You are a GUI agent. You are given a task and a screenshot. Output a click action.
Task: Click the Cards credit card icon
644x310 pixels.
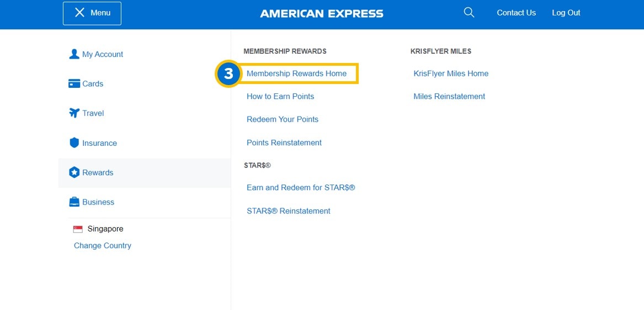(x=74, y=83)
